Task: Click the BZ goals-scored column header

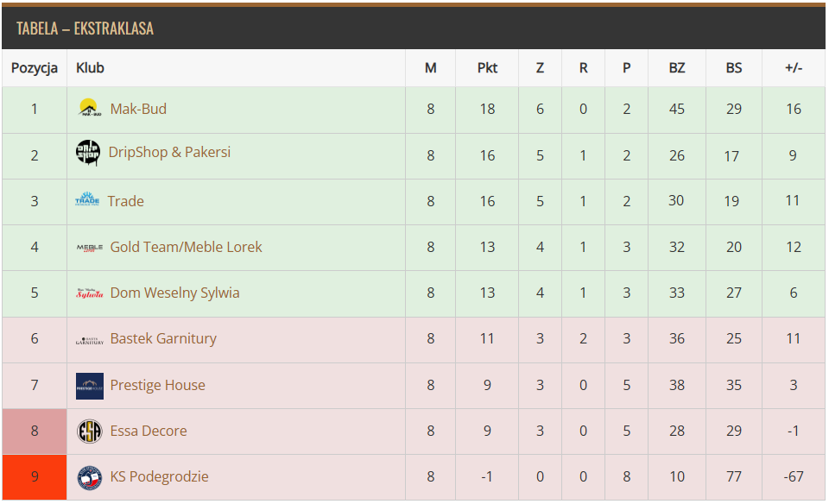Action: coord(676,68)
